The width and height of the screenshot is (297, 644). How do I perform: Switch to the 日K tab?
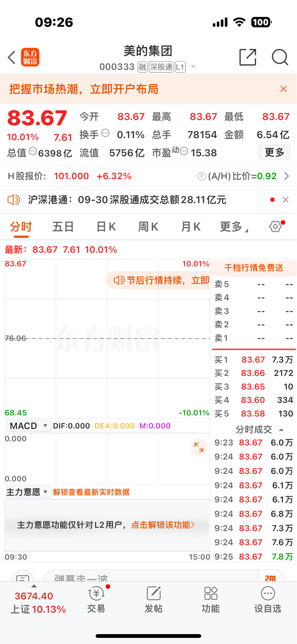[x=106, y=227]
